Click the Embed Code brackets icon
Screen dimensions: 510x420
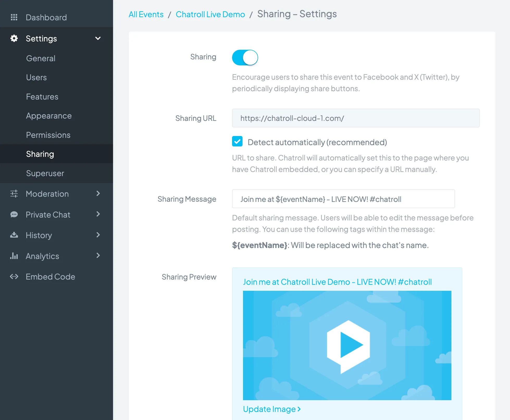(x=14, y=277)
